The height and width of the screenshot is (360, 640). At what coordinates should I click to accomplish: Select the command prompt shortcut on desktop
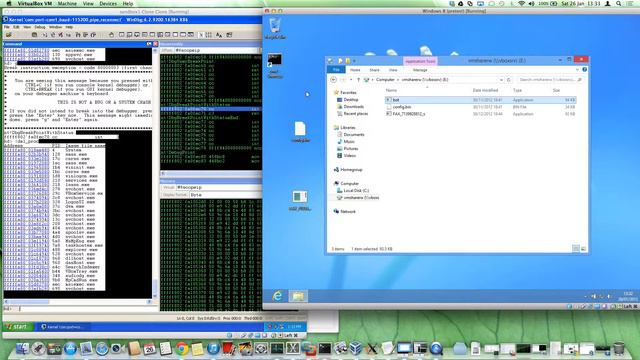pos(274,66)
